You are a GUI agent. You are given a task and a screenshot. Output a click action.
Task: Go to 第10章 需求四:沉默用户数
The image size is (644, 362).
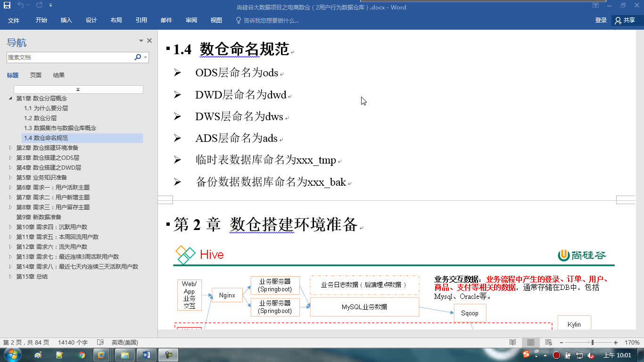pos(52,227)
